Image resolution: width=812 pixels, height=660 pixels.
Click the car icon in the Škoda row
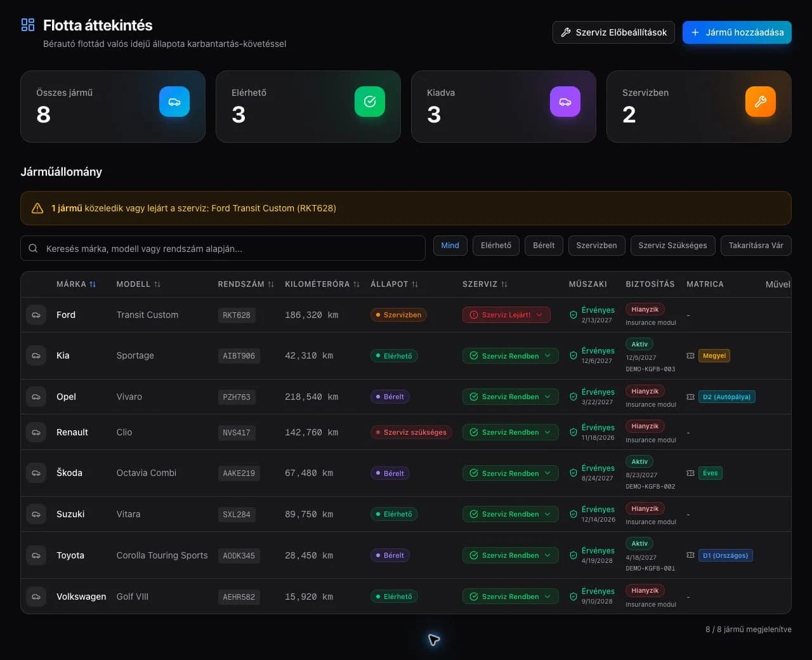pos(36,473)
